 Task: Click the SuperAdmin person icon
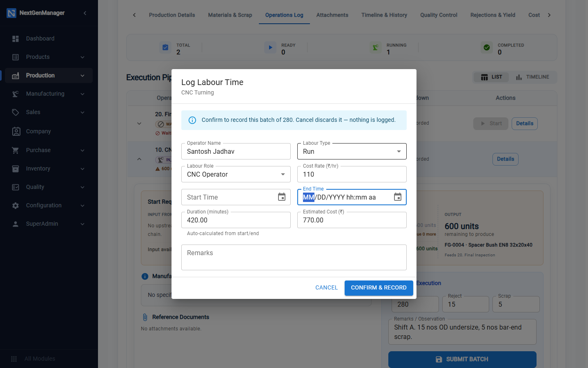16,224
